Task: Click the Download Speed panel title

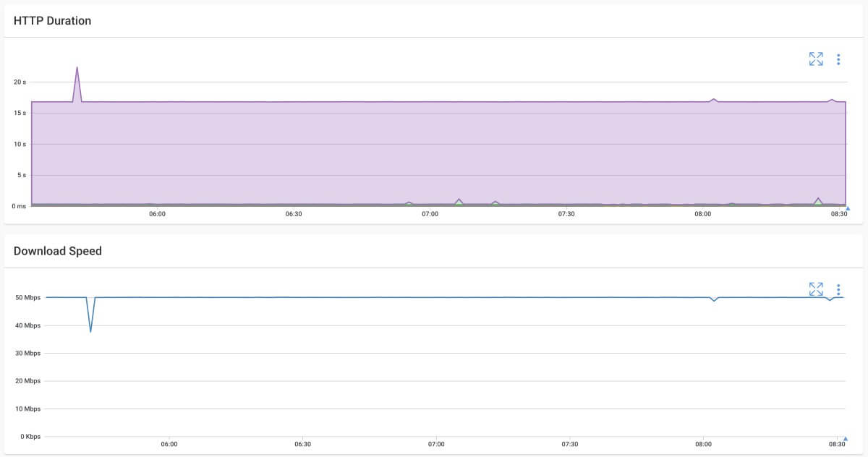Action: (58, 250)
